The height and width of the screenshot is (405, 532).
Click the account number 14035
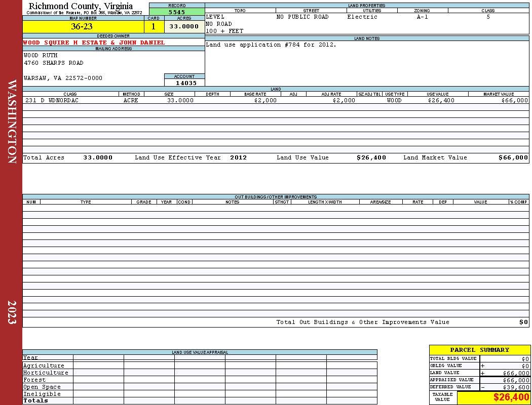point(186,83)
